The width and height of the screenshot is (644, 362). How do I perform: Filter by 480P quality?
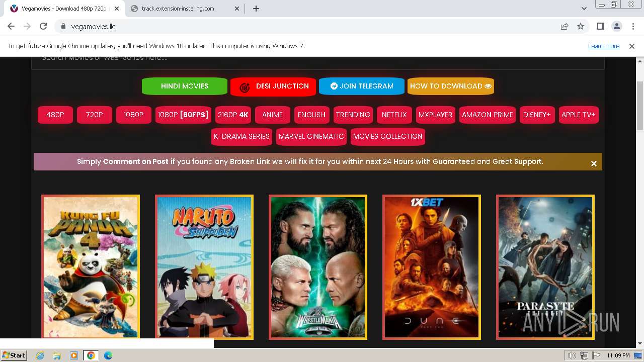point(55,115)
